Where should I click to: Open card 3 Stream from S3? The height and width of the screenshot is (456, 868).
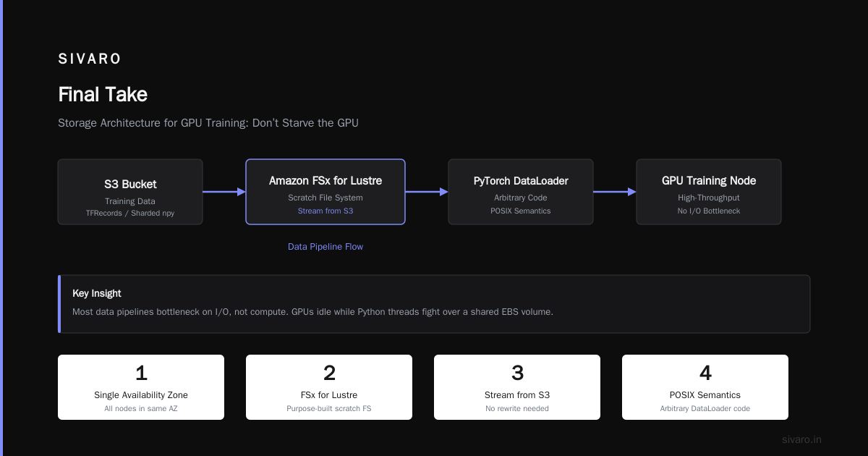(x=517, y=387)
